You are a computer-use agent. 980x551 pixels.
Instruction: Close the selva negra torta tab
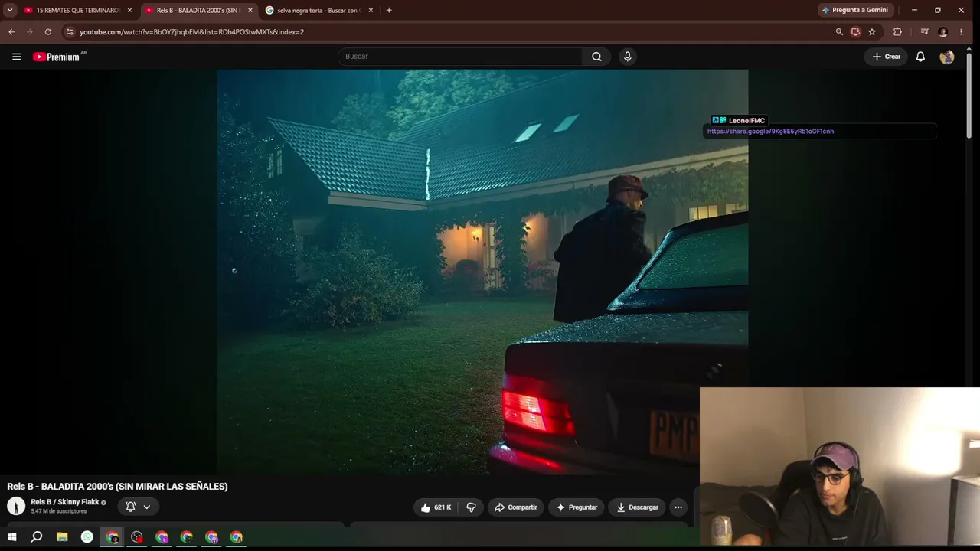click(371, 11)
